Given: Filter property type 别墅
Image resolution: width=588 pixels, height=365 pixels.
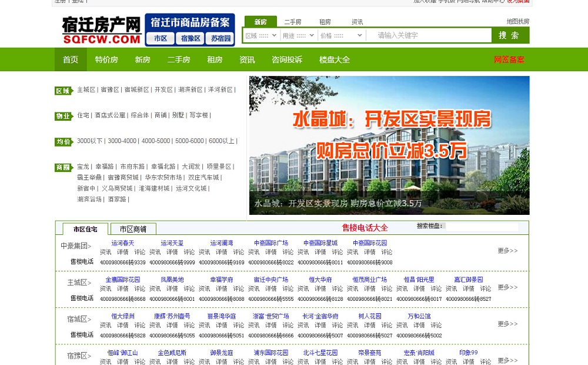Looking at the screenshot, I should [x=178, y=115].
